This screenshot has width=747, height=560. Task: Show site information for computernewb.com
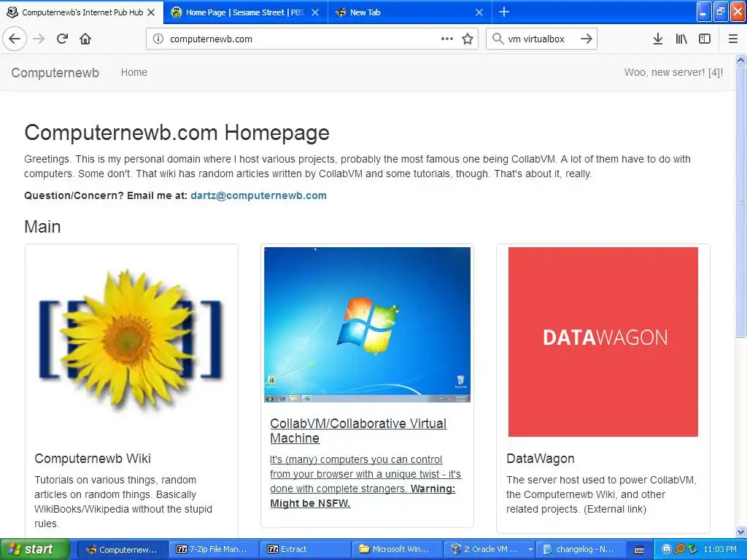pyautogui.click(x=158, y=39)
